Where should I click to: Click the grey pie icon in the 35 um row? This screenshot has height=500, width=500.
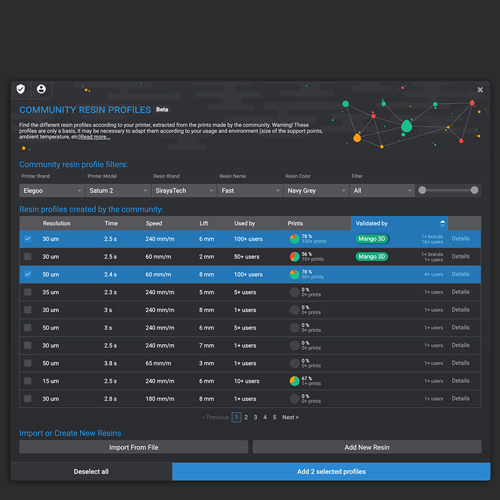(295, 292)
